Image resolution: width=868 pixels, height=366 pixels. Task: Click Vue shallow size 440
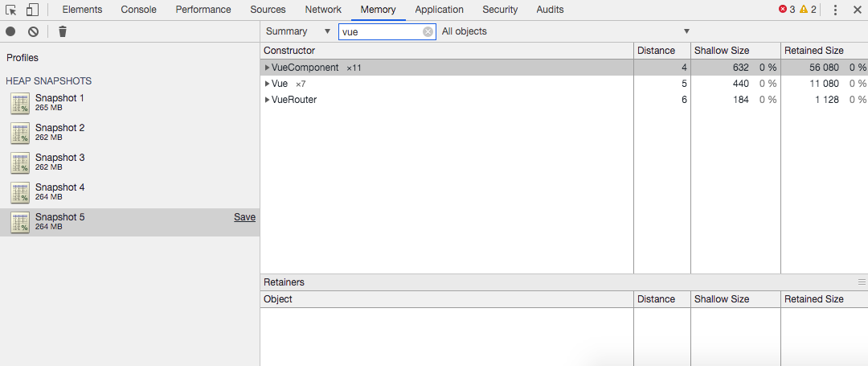point(739,84)
